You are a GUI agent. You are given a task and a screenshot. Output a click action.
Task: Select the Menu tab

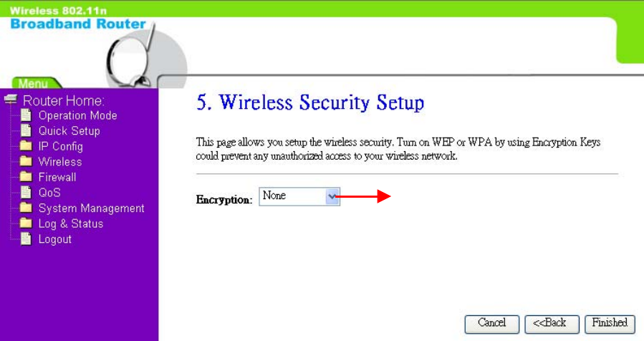point(34,83)
